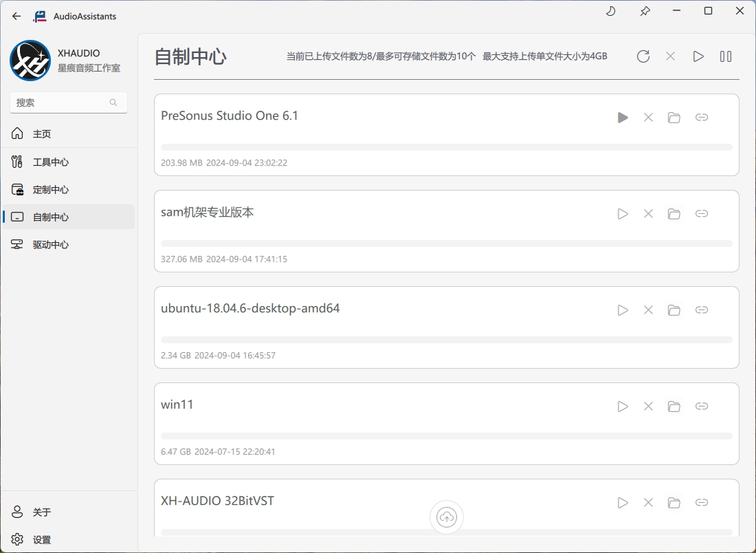Start the PreSonus Studio One 6.1 download
This screenshot has height=553, width=756.
pyautogui.click(x=623, y=118)
